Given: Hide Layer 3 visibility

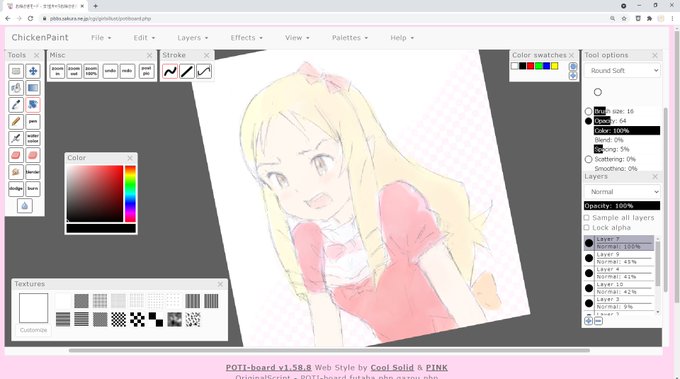Looking at the screenshot, I should [x=589, y=303].
